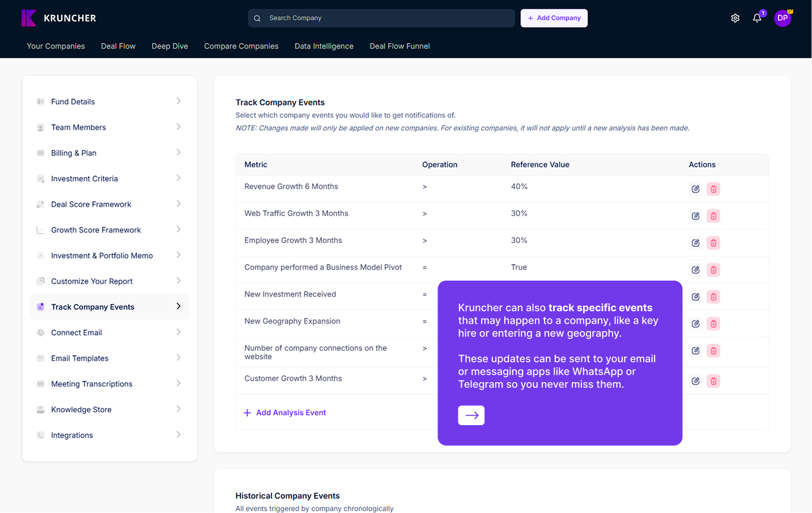Delete the Web Traffic Growth 3 Months event
The height and width of the screenshot is (513, 812).
713,216
